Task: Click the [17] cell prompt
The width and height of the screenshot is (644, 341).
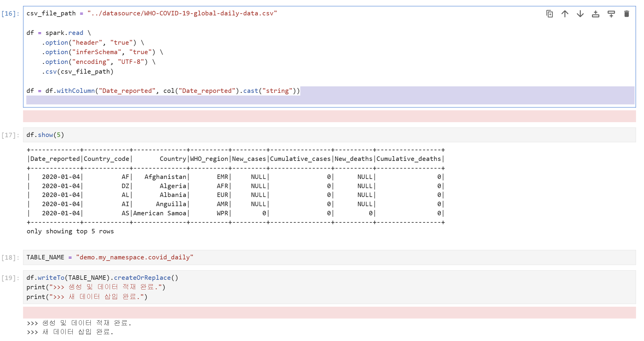Action: tap(10, 135)
